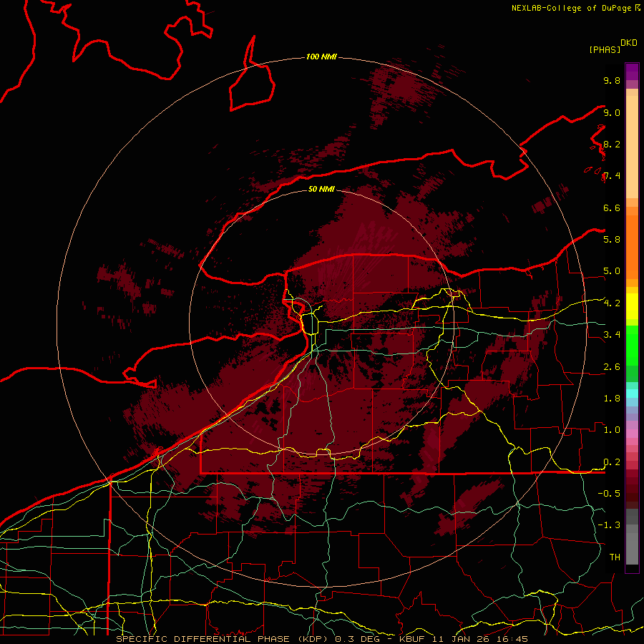This screenshot has height=644, width=644.
Task: Pick the pink band of the color bar
Action: click(x=632, y=434)
